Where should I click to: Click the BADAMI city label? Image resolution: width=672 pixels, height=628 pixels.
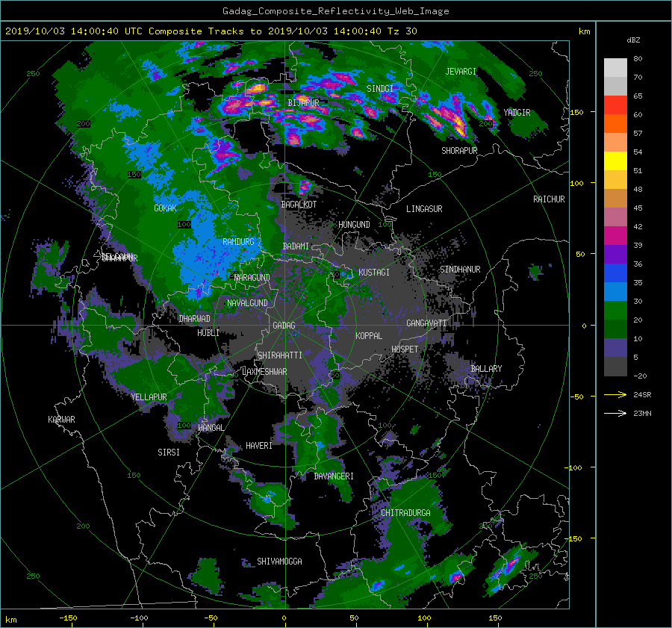[x=296, y=246]
